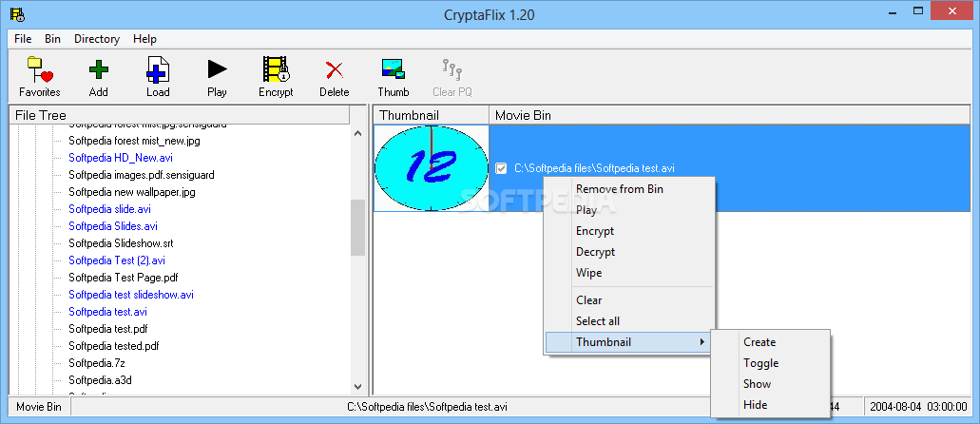Choose Create in Thumbnail submenu
The width and height of the screenshot is (980, 424).
tap(771, 342)
